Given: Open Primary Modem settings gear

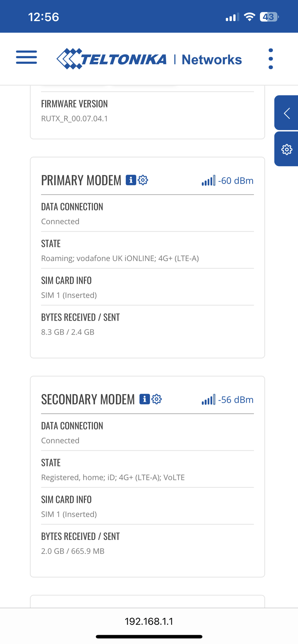Looking at the screenshot, I should click(x=143, y=180).
